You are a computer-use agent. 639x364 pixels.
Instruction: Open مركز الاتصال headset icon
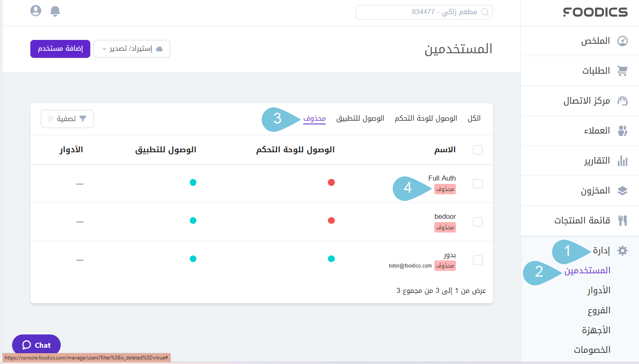click(623, 101)
